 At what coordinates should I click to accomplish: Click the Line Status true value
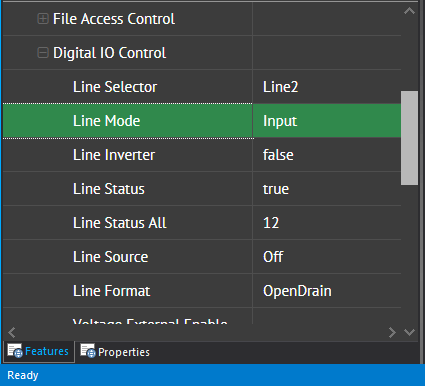pos(327,189)
